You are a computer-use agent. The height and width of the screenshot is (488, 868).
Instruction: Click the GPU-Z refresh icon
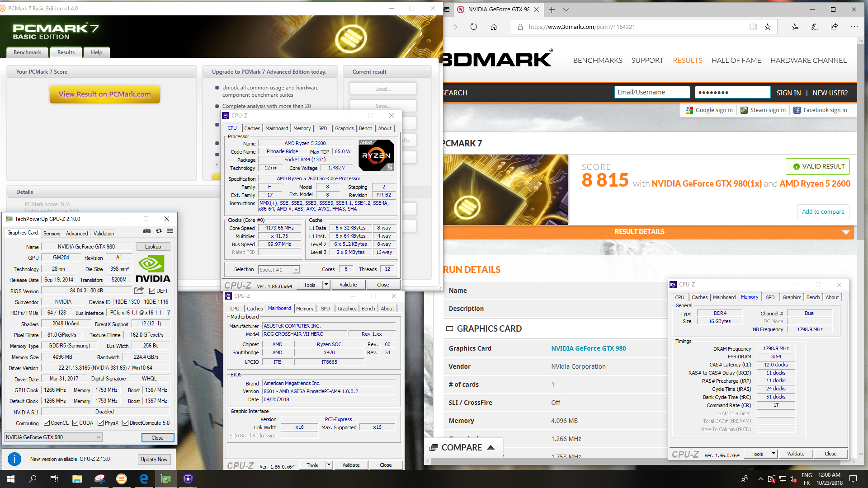(159, 231)
